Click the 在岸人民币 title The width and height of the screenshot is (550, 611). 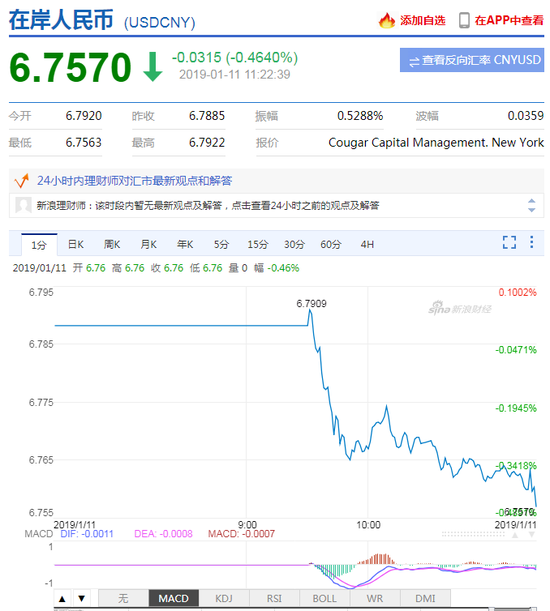pyautogui.click(x=61, y=20)
